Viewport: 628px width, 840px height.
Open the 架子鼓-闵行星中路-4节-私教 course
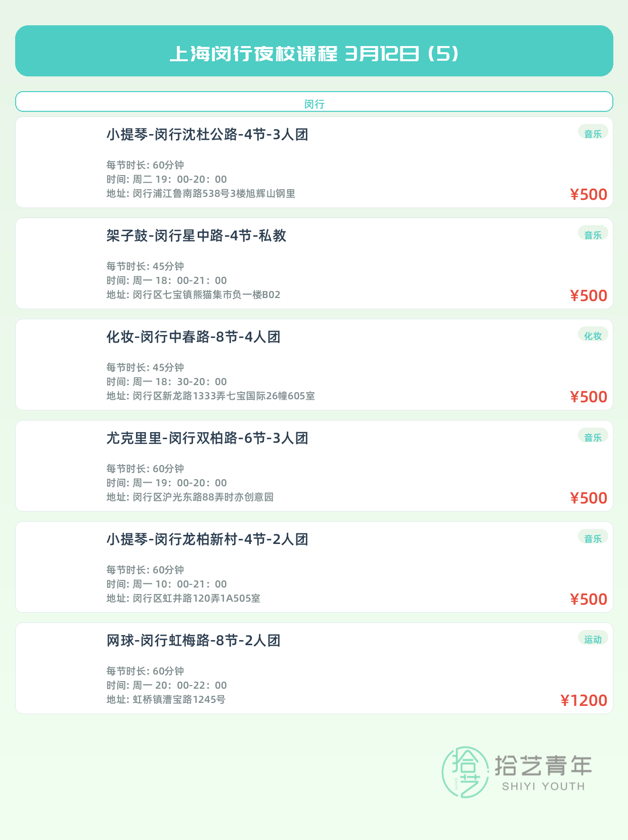(x=196, y=236)
